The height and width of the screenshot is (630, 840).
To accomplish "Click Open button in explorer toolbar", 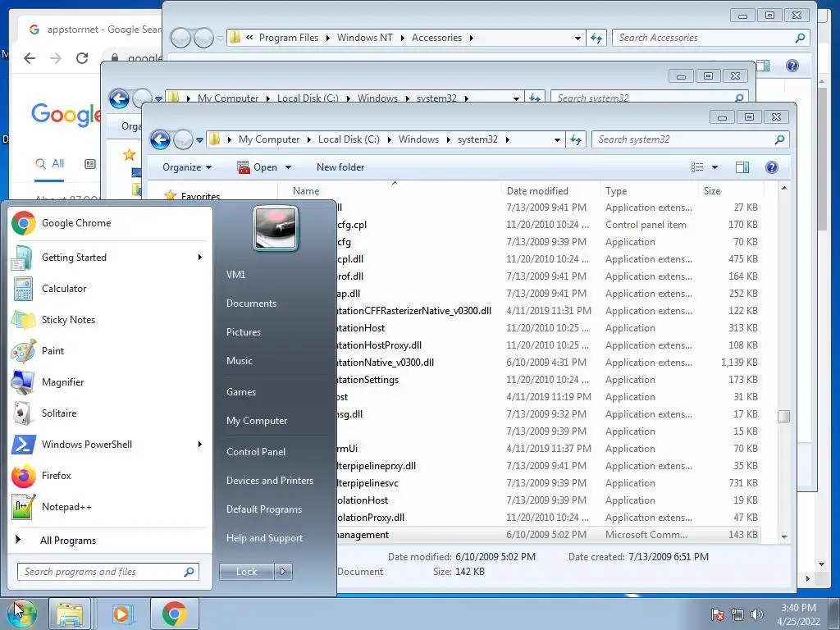I will click(x=258, y=167).
